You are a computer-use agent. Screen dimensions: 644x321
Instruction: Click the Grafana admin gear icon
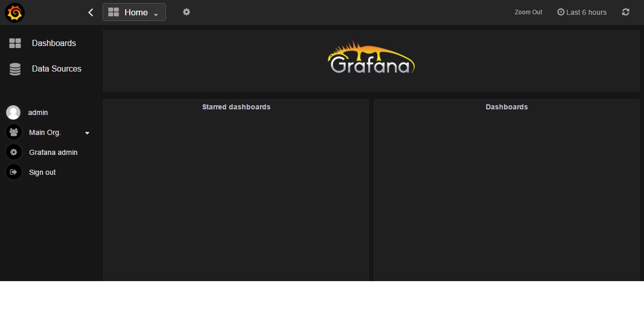click(14, 152)
